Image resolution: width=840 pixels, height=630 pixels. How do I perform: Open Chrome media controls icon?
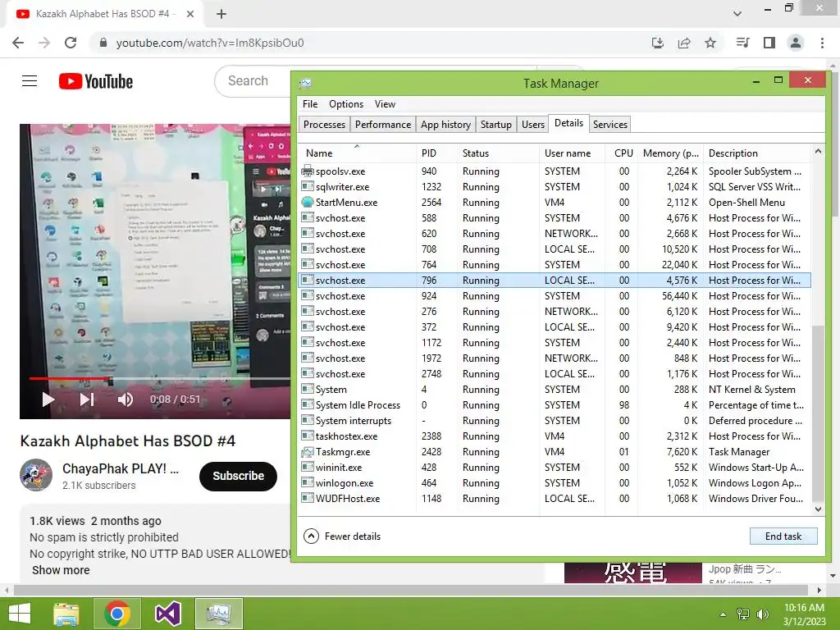click(743, 43)
